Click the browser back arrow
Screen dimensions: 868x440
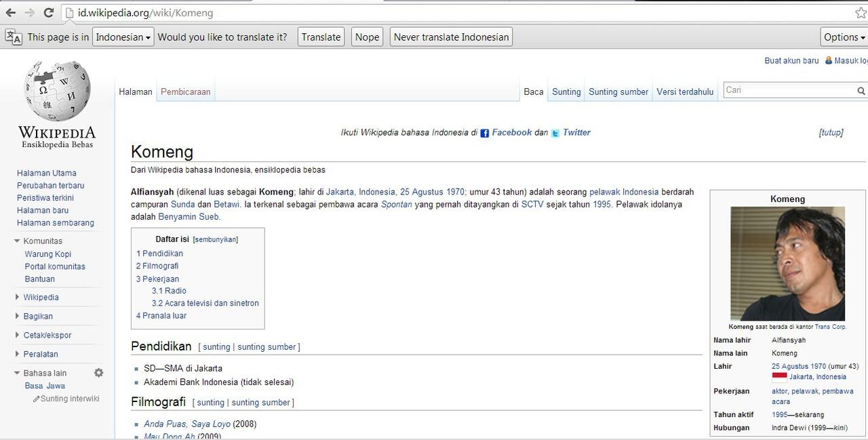[x=10, y=13]
